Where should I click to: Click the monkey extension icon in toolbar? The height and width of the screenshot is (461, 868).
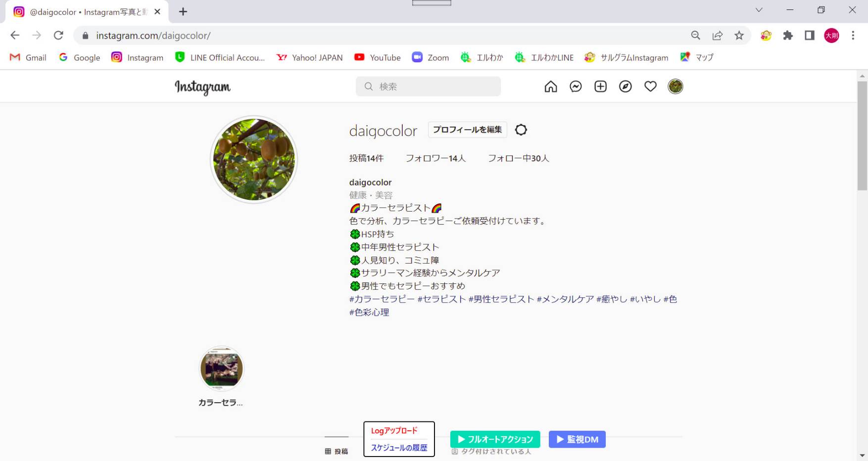(766, 35)
